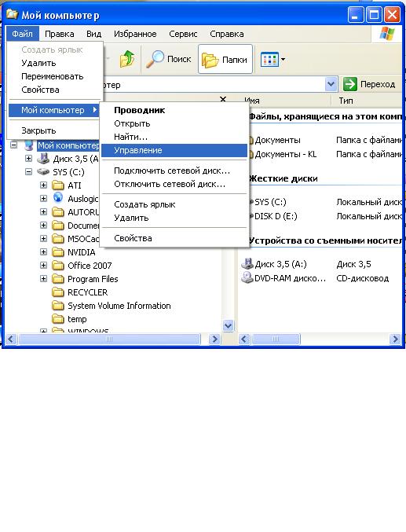Select the DVD-RAM drive icon
This screenshot has height=532, width=406.
(x=247, y=278)
